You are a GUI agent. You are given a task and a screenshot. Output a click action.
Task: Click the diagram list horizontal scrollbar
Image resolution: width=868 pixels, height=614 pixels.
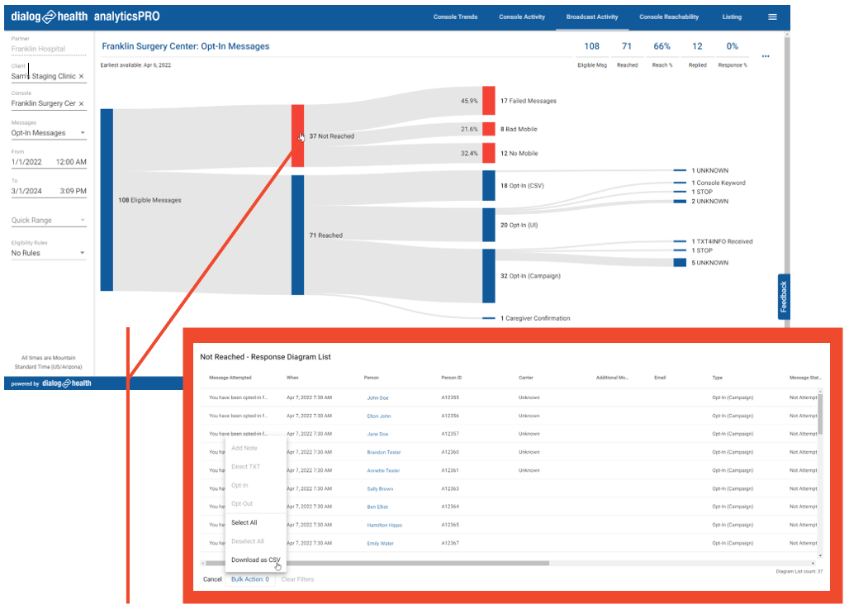[x=377, y=563]
